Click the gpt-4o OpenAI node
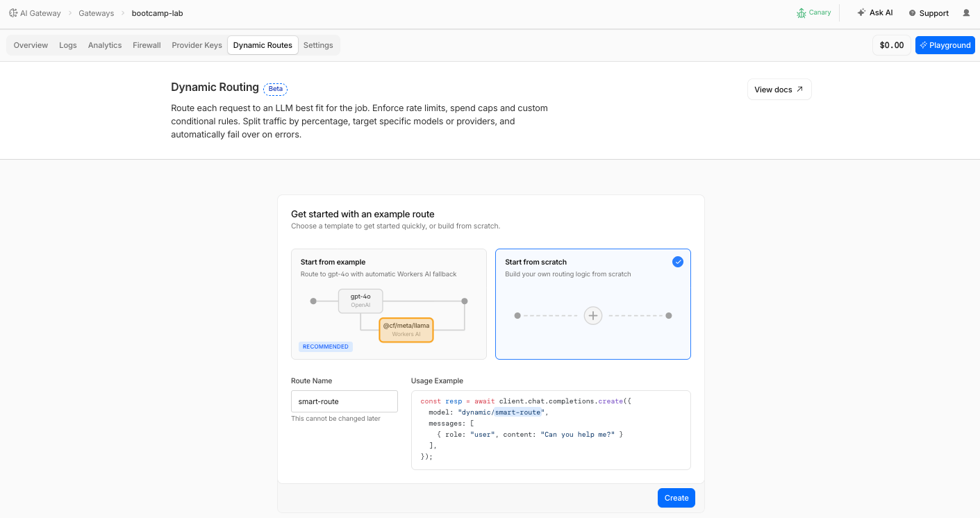Viewport: 980px width, 518px height. click(x=360, y=301)
